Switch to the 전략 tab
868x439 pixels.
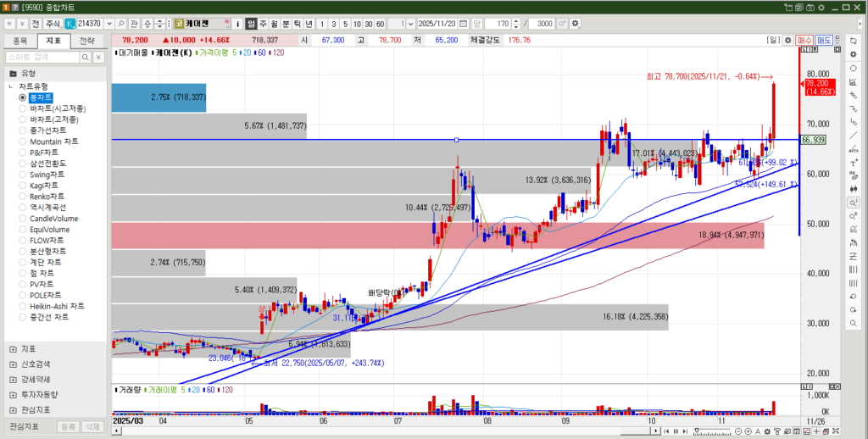point(87,40)
